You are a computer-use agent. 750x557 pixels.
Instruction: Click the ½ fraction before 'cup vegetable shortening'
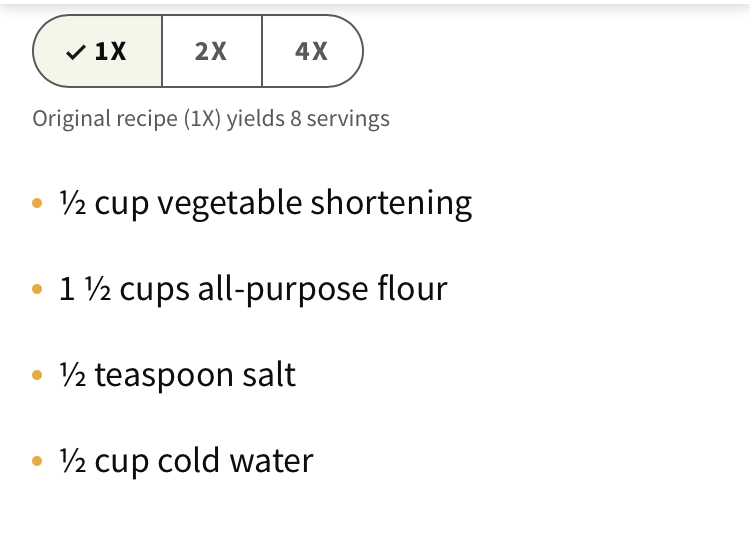click(73, 203)
